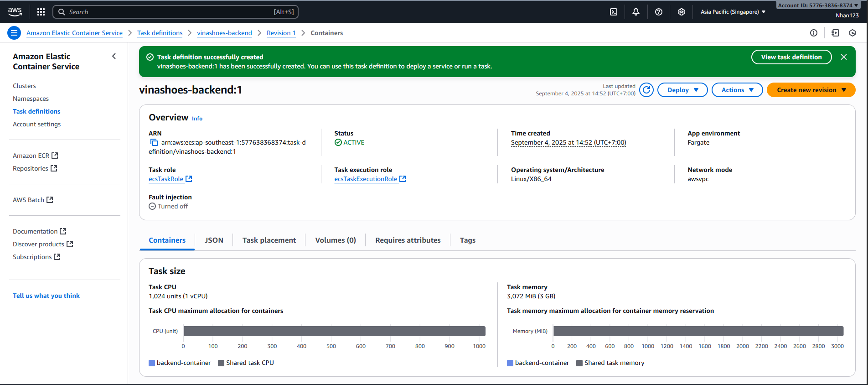Copy the task definition ARN
868x385 pixels.
[154, 142]
